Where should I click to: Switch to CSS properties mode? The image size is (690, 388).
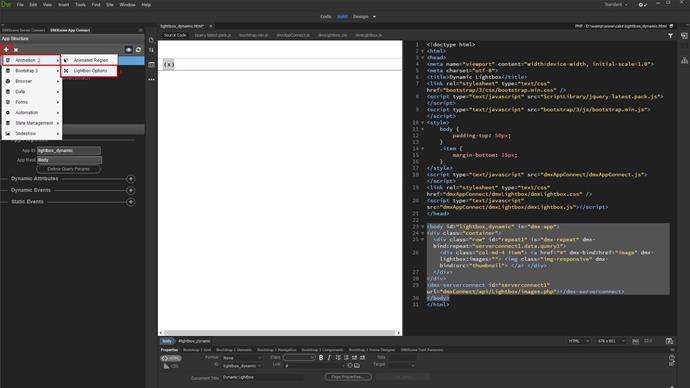171,366
